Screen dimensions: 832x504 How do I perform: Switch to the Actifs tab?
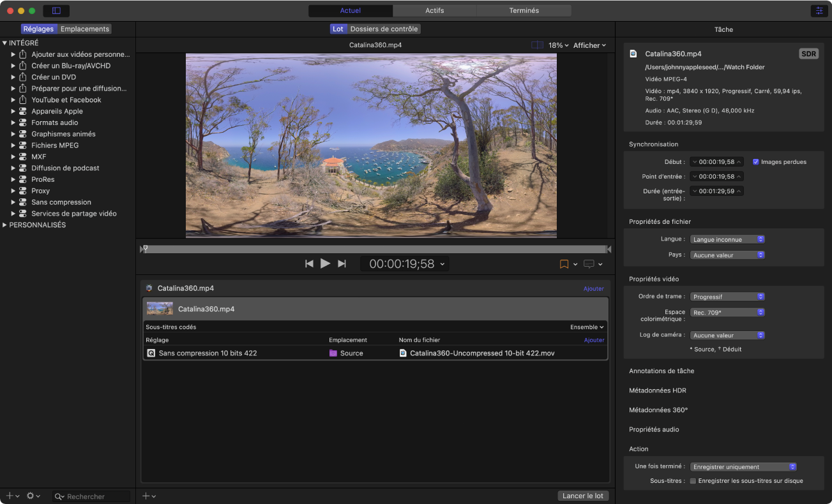coord(434,11)
